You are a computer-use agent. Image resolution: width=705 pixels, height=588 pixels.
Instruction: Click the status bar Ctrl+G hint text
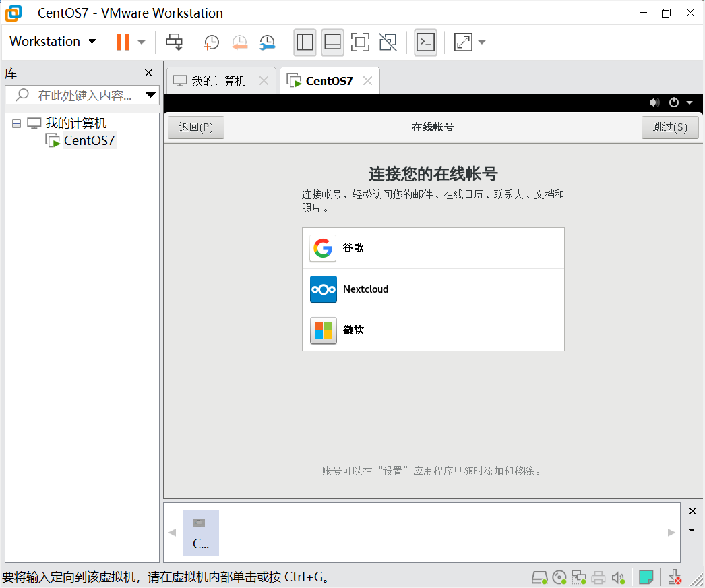[x=166, y=577]
